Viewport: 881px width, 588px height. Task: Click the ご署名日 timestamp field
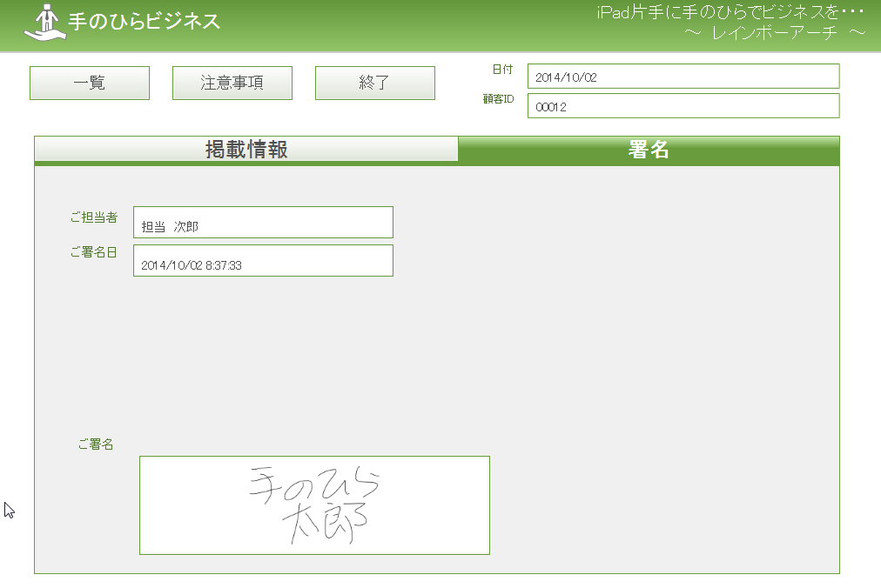coord(263,261)
